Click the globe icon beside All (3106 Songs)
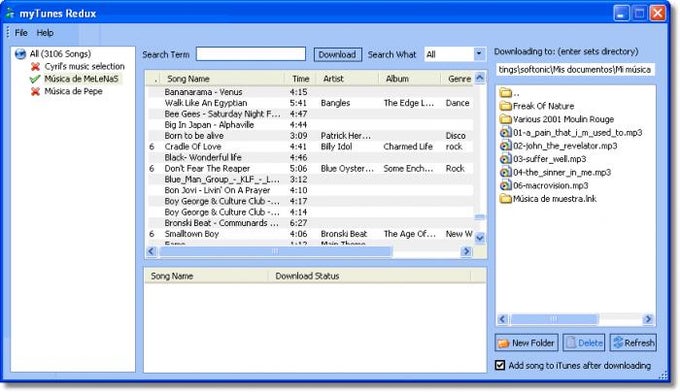 [20, 54]
